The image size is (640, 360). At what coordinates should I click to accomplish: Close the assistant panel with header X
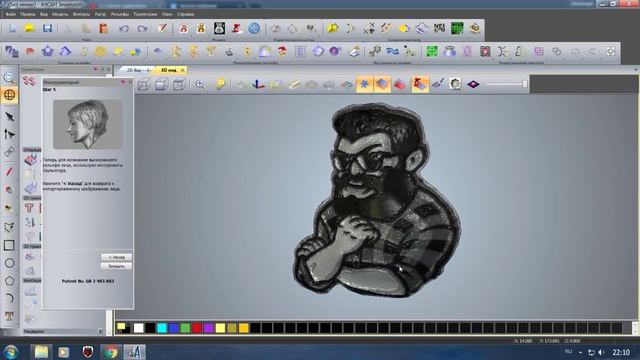pyautogui.click(x=130, y=82)
